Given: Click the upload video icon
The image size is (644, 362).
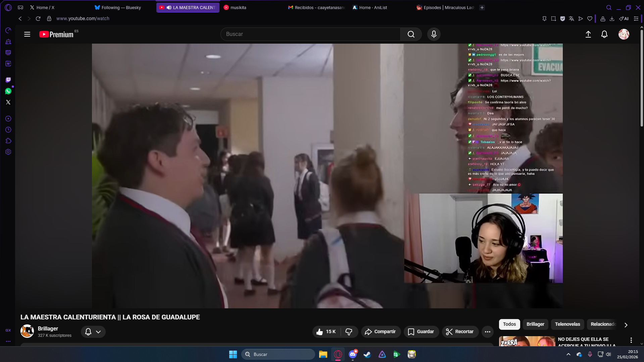Looking at the screenshot, I should 588,34.
